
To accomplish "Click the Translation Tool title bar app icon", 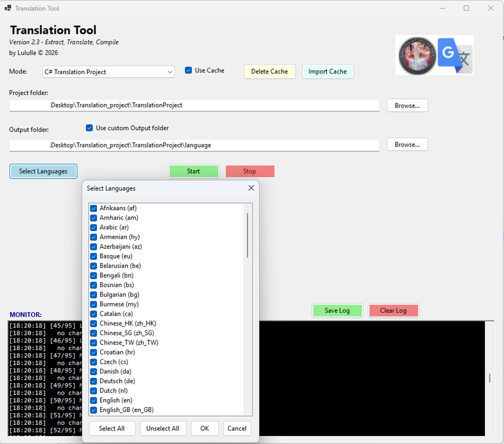I will pyautogui.click(x=8, y=8).
